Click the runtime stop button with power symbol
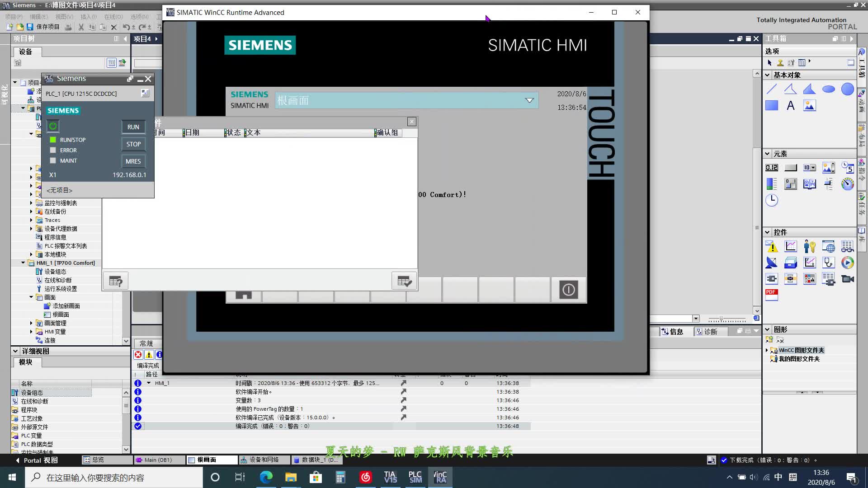 (x=568, y=290)
